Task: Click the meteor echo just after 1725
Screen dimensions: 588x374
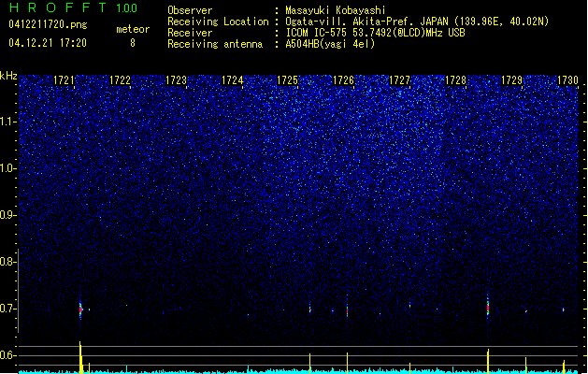Action: (x=309, y=309)
